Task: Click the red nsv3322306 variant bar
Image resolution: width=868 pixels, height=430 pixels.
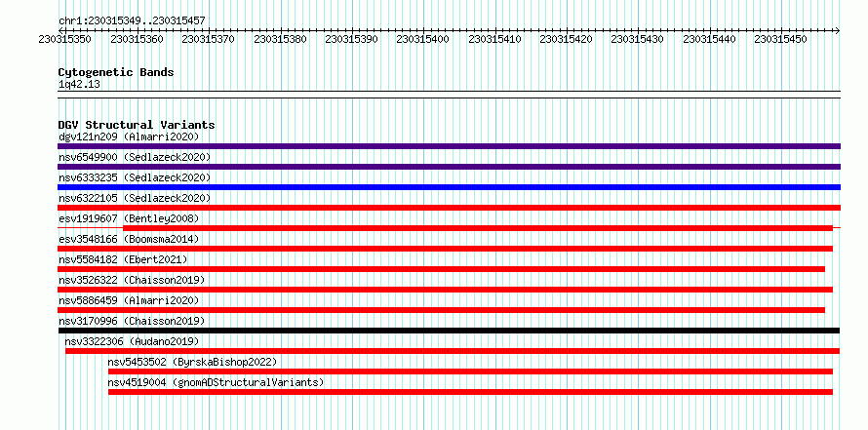Action: tap(453, 351)
